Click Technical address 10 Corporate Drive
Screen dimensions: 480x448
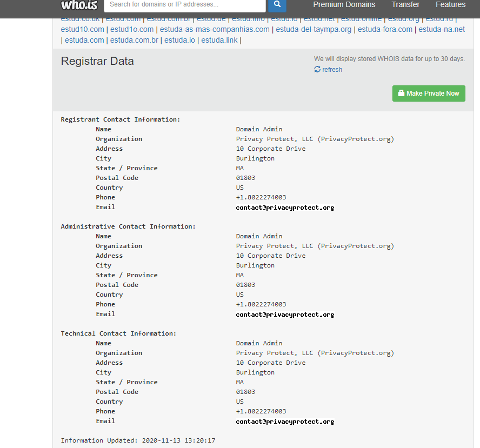tap(271, 363)
